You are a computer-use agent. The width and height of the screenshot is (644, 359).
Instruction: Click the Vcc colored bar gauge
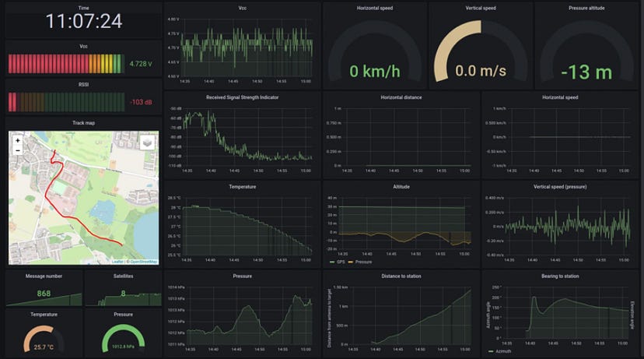pyautogui.click(x=66, y=64)
